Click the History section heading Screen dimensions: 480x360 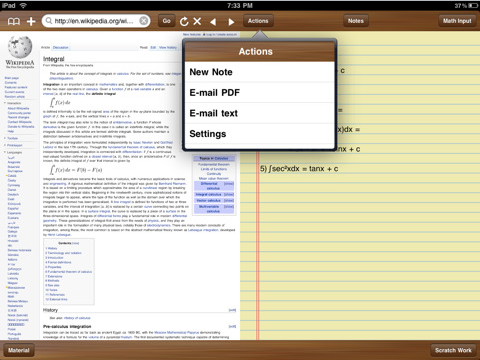pos(50,310)
